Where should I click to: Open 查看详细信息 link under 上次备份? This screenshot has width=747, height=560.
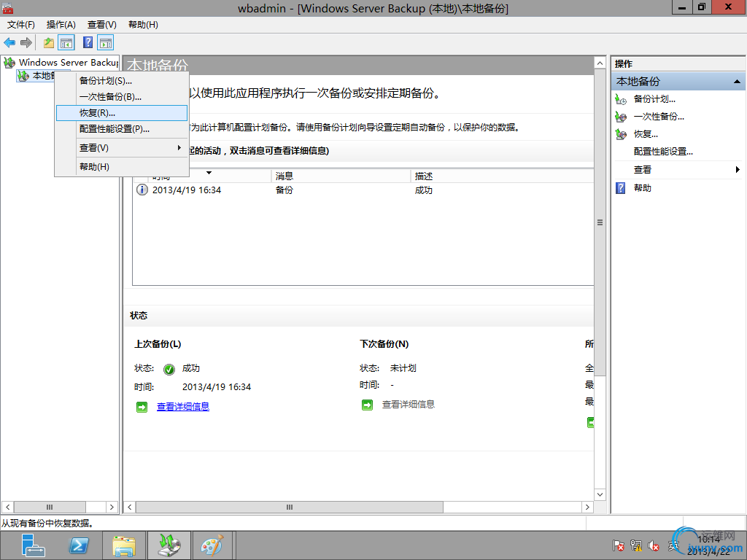[x=183, y=406]
